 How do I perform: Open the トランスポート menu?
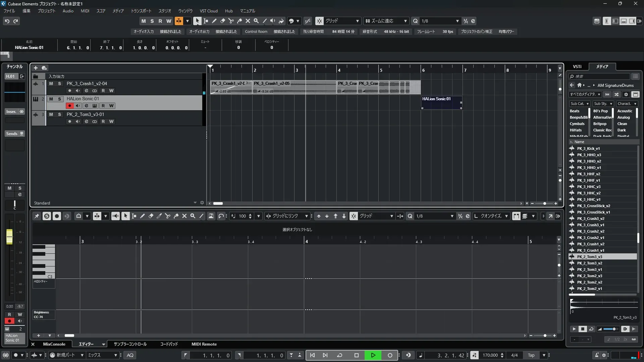point(141,11)
